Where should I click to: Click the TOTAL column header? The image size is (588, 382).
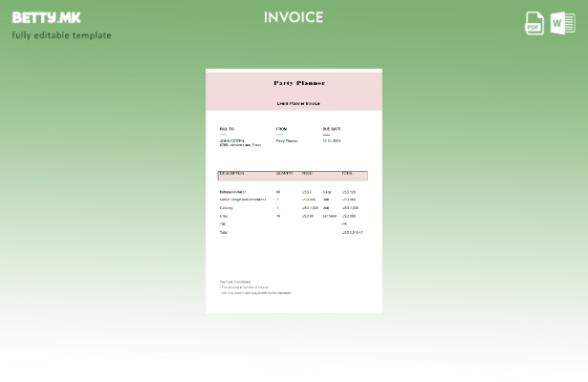click(347, 174)
